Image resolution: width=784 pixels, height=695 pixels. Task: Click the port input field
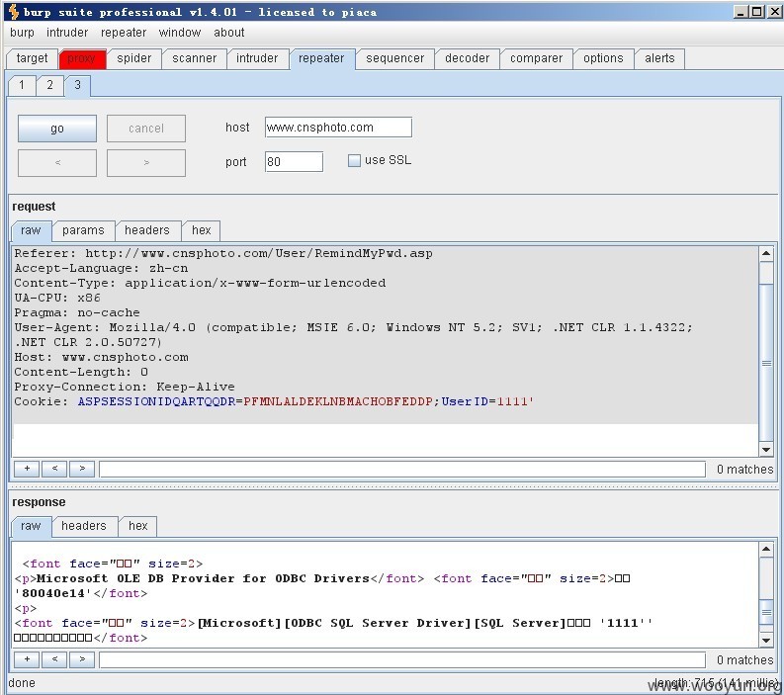point(294,161)
